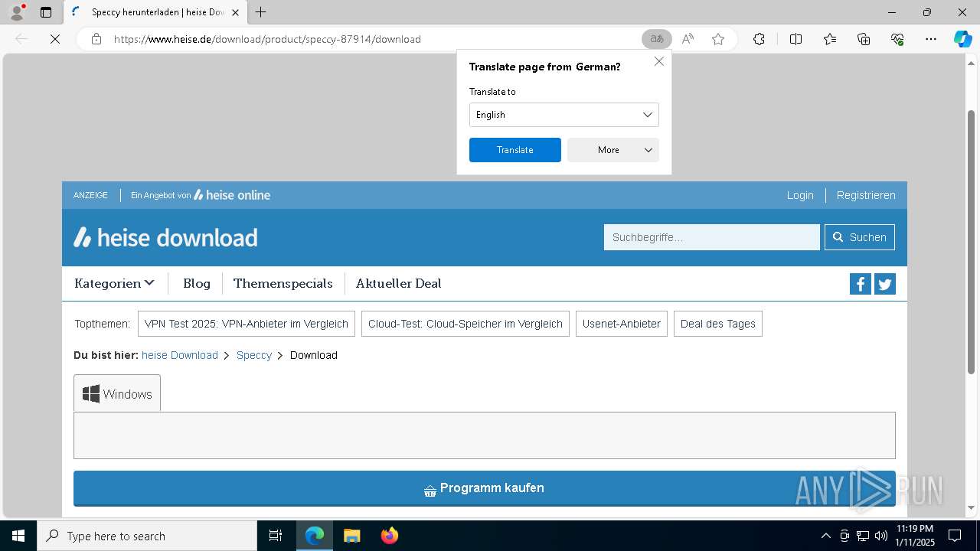This screenshot has width=980, height=551.
Task: Open heise Facebook page icon
Action: [x=860, y=284]
